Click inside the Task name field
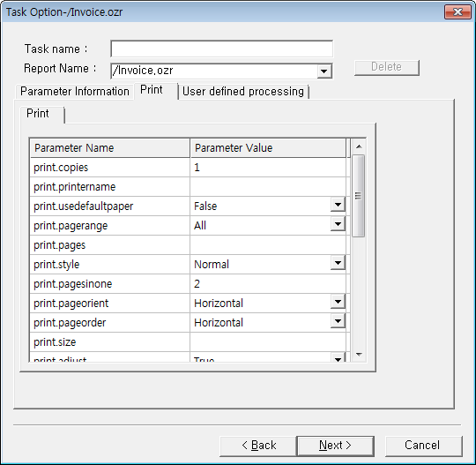476x465 pixels. click(221, 49)
